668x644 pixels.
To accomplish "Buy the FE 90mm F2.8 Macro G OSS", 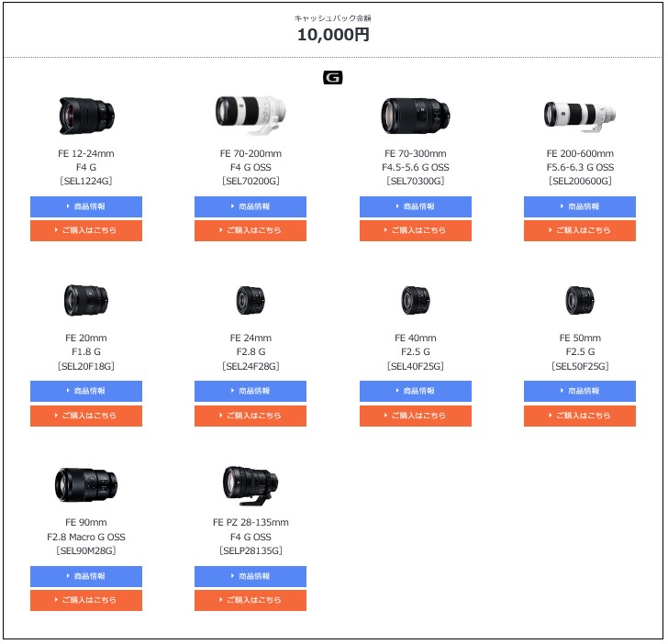I will (86, 600).
